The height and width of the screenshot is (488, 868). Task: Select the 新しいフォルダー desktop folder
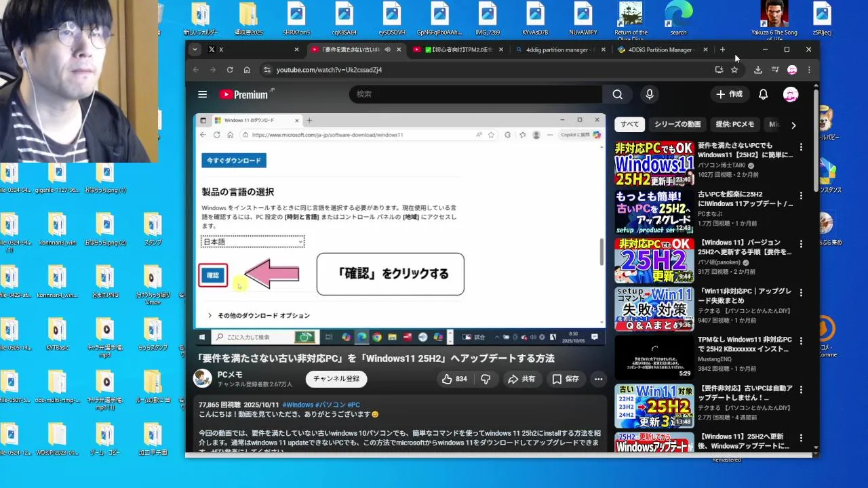[200, 18]
